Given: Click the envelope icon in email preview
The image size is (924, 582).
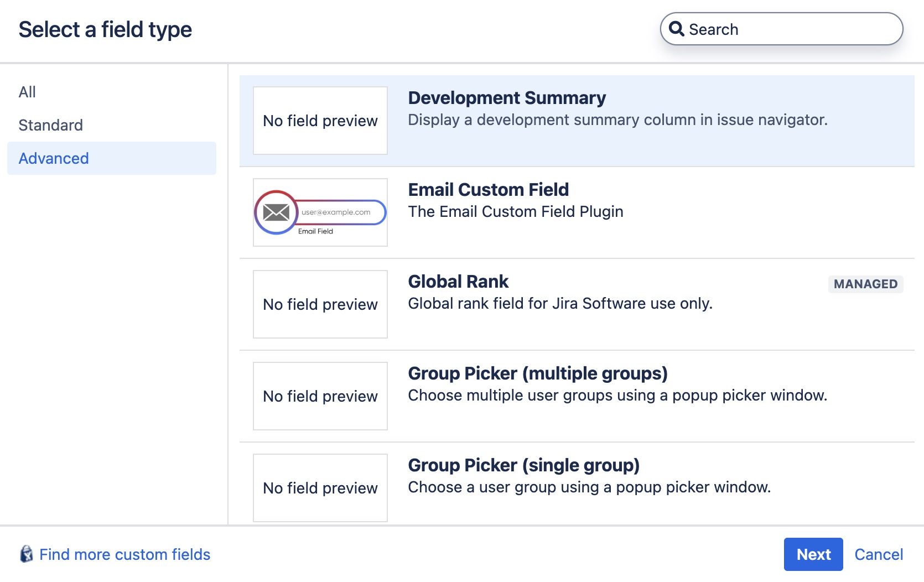Looking at the screenshot, I should (276, 212).
